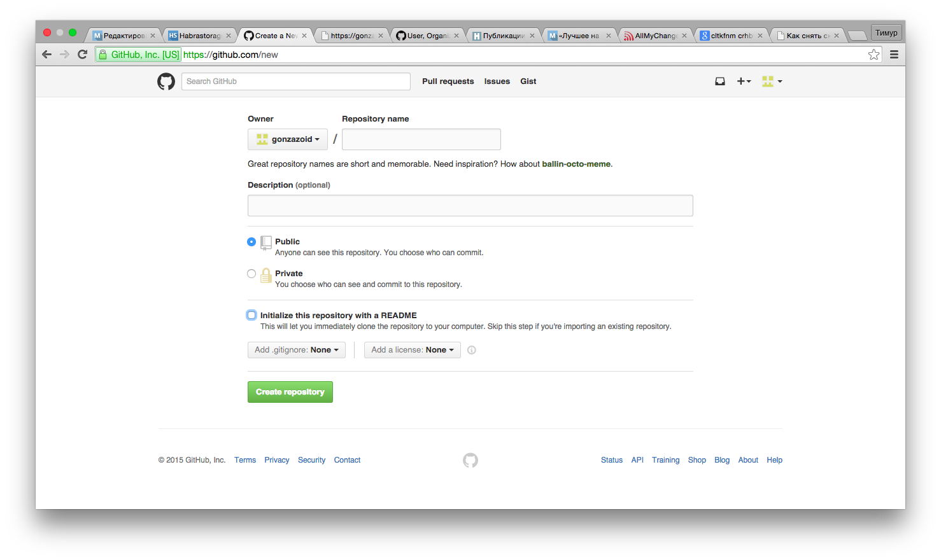Screen dimensions: 941x560
Task: Open the user avatar menu in header
Action: [x=772, y=81]
